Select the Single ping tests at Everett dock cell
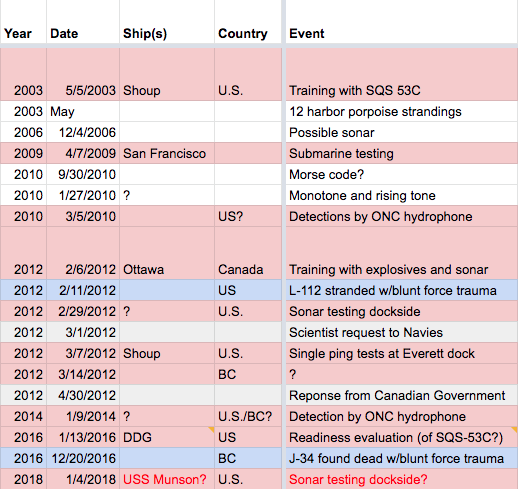518x489 pixels. pyautogui.click(x=402, y=353)
